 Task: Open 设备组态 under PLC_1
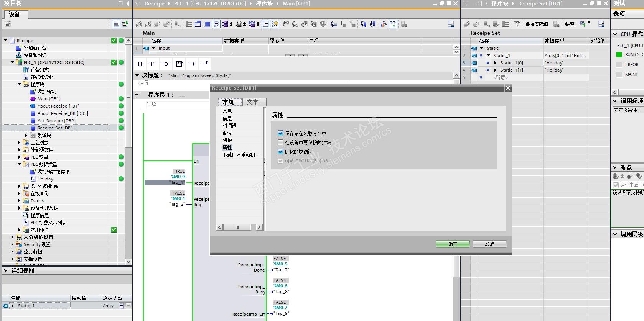pos(40,70)
